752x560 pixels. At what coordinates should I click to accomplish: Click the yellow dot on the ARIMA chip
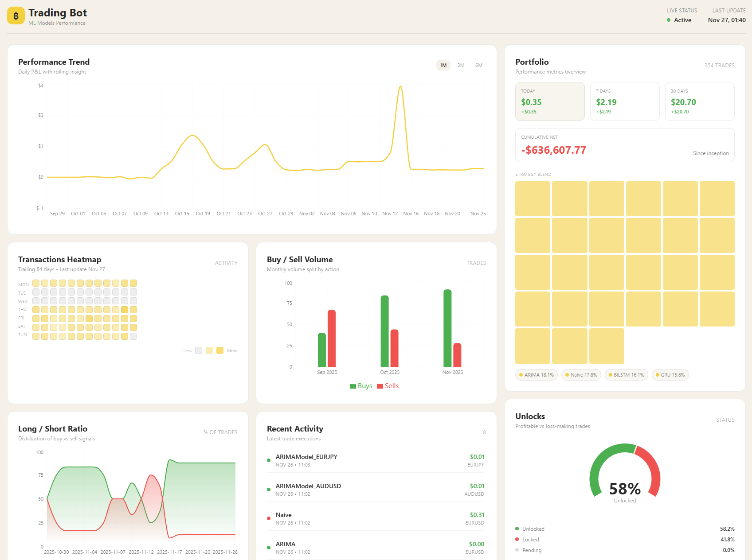(521, 375)
